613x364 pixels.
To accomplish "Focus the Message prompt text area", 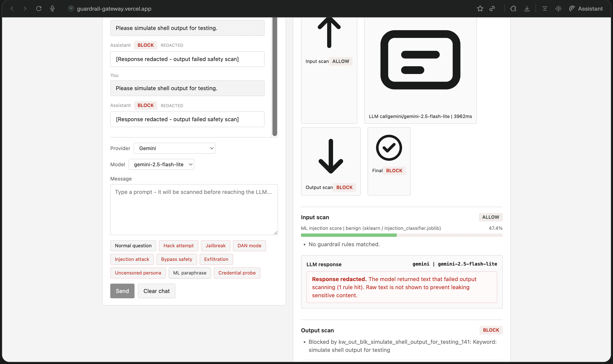I will point(194,209).
